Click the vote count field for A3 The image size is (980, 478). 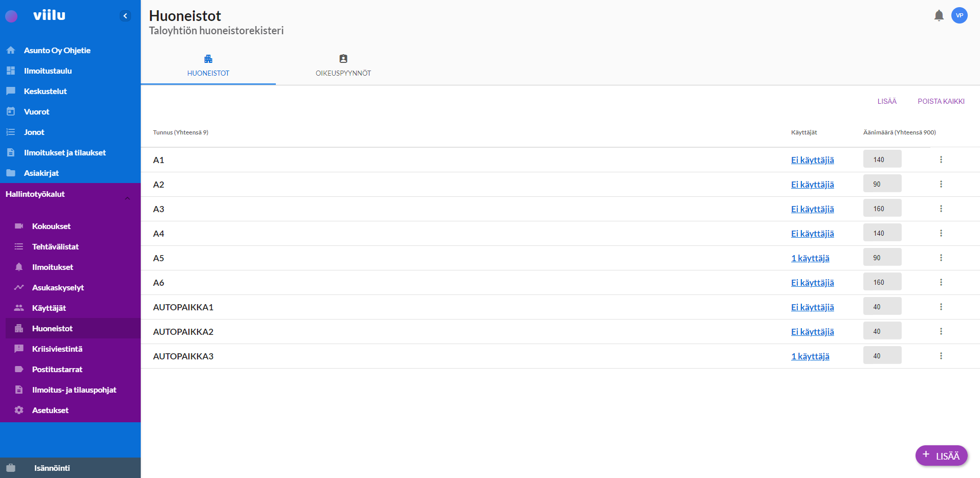pyautogui.click(x=882, y=209)
